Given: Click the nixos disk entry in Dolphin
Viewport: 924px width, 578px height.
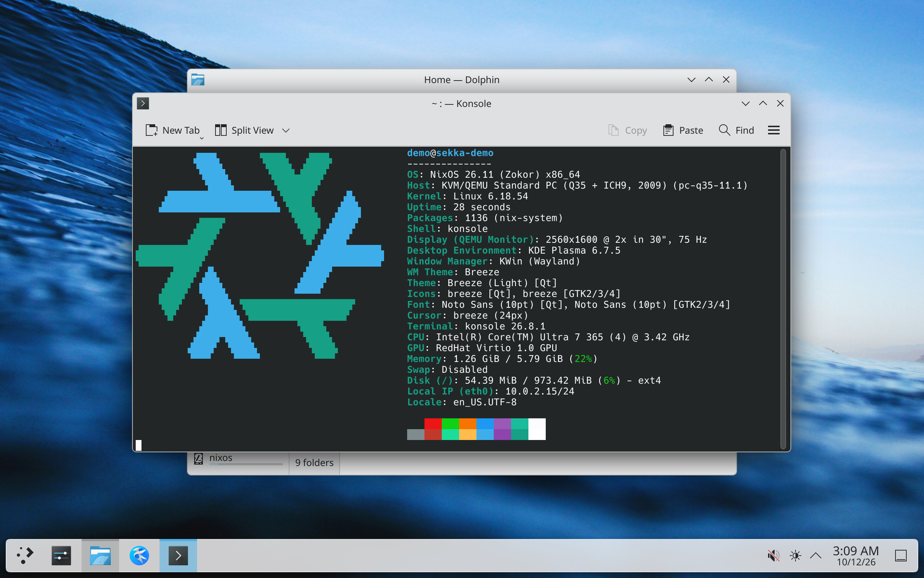Looking at the screenshot, I should [x=238, y=459].
